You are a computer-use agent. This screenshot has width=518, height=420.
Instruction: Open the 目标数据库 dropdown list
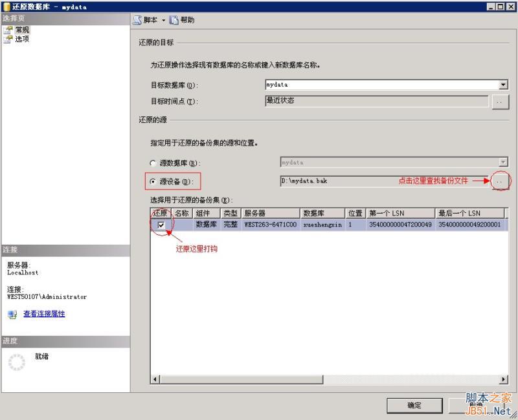pos(503,84)
